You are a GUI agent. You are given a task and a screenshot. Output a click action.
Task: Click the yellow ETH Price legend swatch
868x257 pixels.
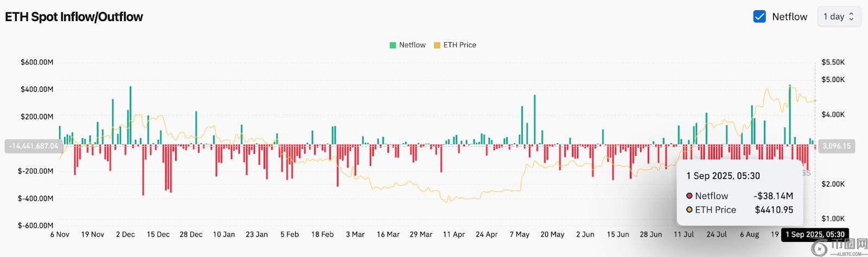coord(437,46)
